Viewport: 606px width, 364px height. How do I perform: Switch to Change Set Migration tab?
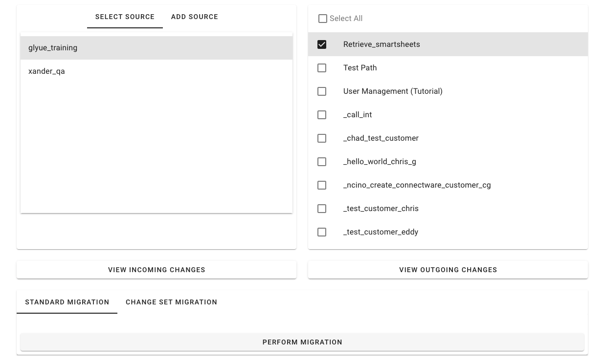click(171, 302)
